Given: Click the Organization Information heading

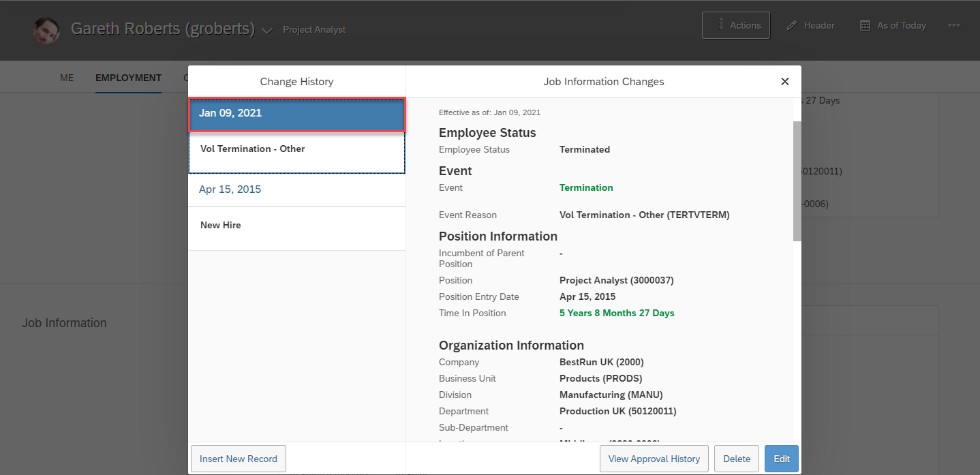Looking at the screenshot, I should pyautogui.click(x=511, y=345).
